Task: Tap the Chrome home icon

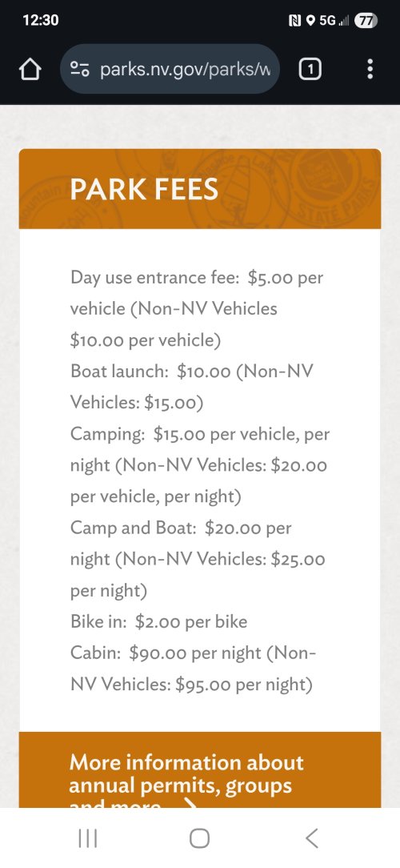Action: pos(30,69)
